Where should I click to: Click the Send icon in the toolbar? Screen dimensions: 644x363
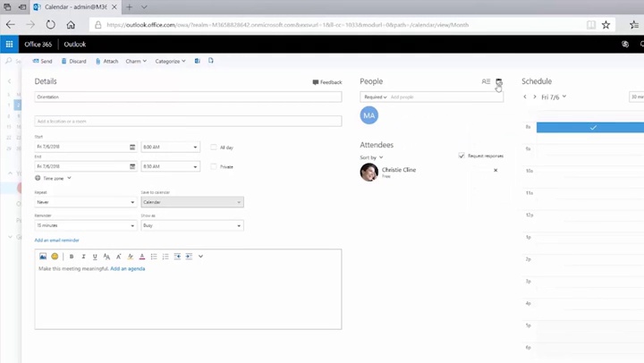pos(36,61)
